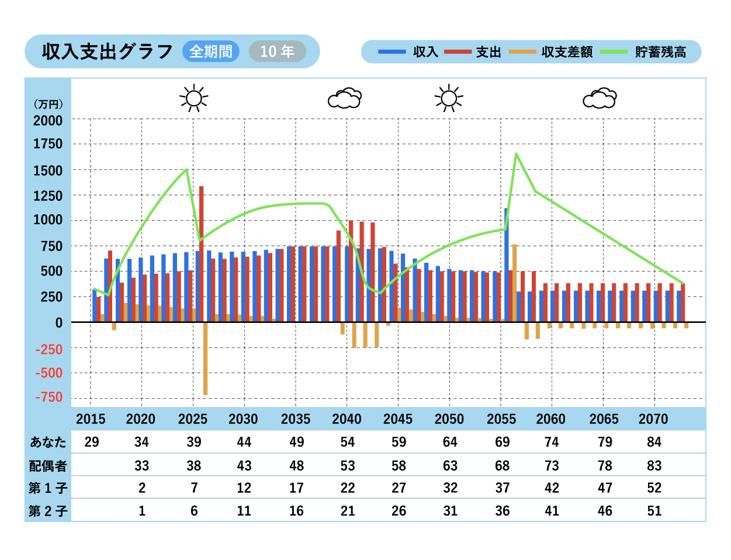Select the 2015 year label on the axis
Viewport: 731px width, 560px height.
click(91, 419)
